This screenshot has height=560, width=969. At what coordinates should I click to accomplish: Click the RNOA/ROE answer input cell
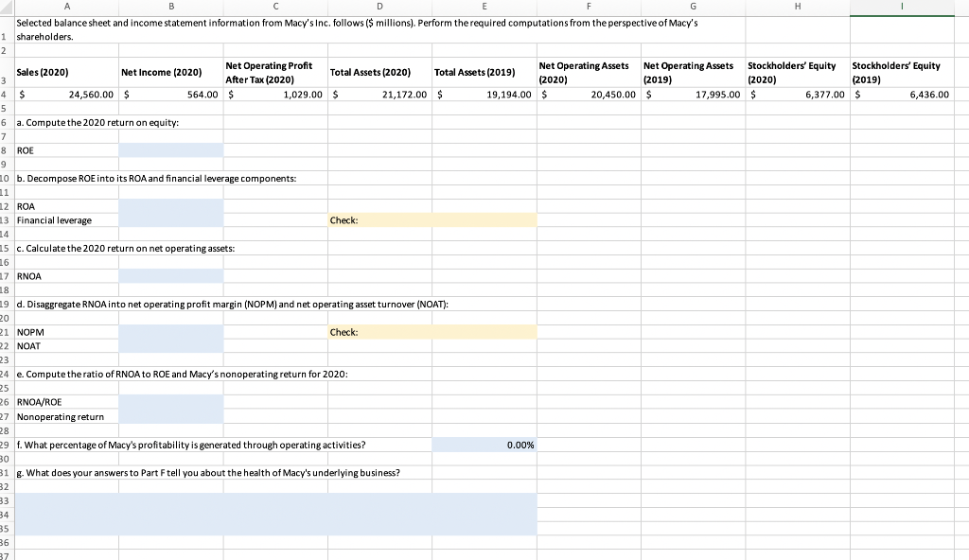170,402
